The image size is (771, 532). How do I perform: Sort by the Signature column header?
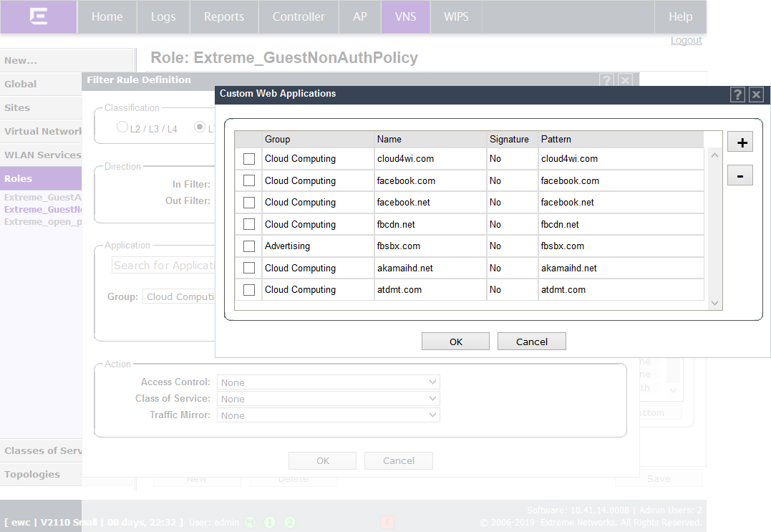tap(513, 139)
